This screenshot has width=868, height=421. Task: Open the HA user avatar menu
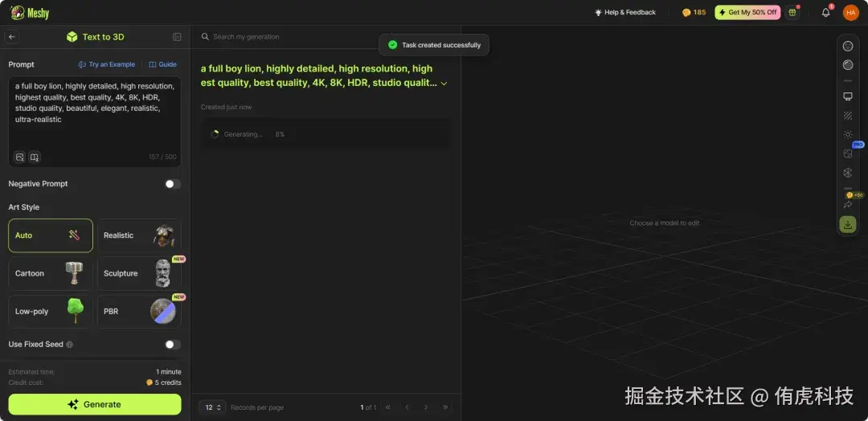click(851, 12)
